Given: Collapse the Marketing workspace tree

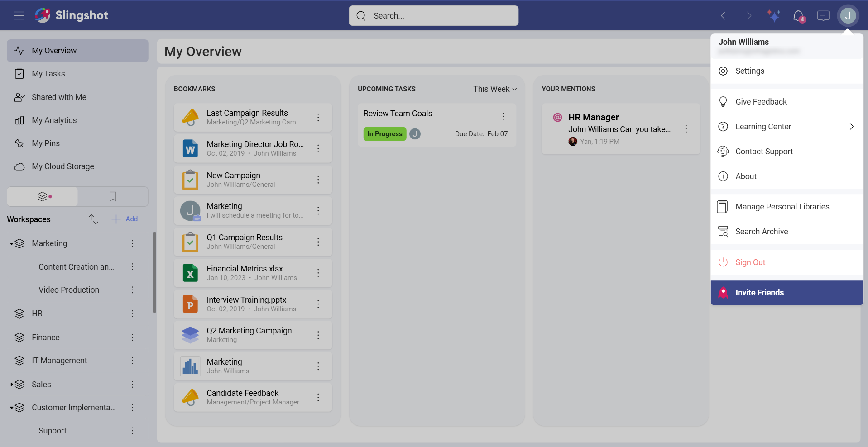Looking at the screenshot, I should click(x=11, y=244).
